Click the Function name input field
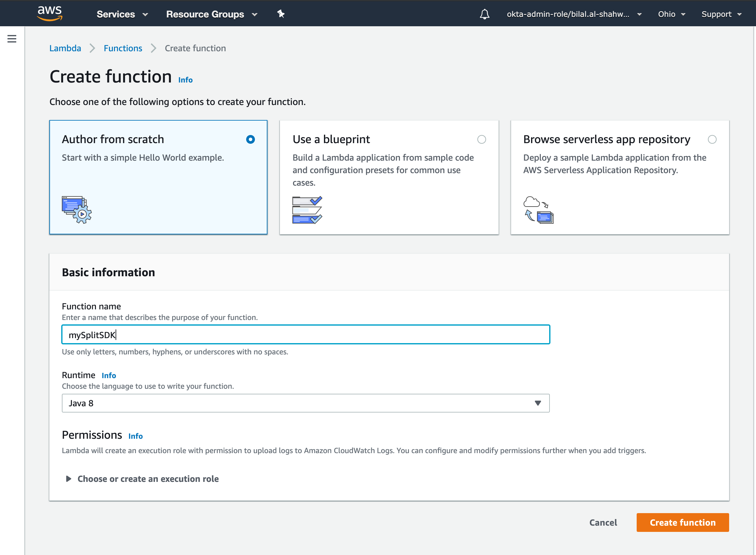756x555 pixels. point(305,335)
